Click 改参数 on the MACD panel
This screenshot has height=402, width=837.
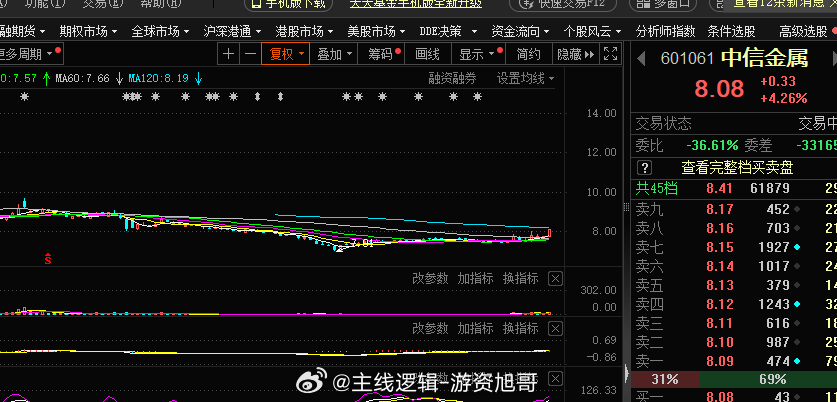coord(430,328)
